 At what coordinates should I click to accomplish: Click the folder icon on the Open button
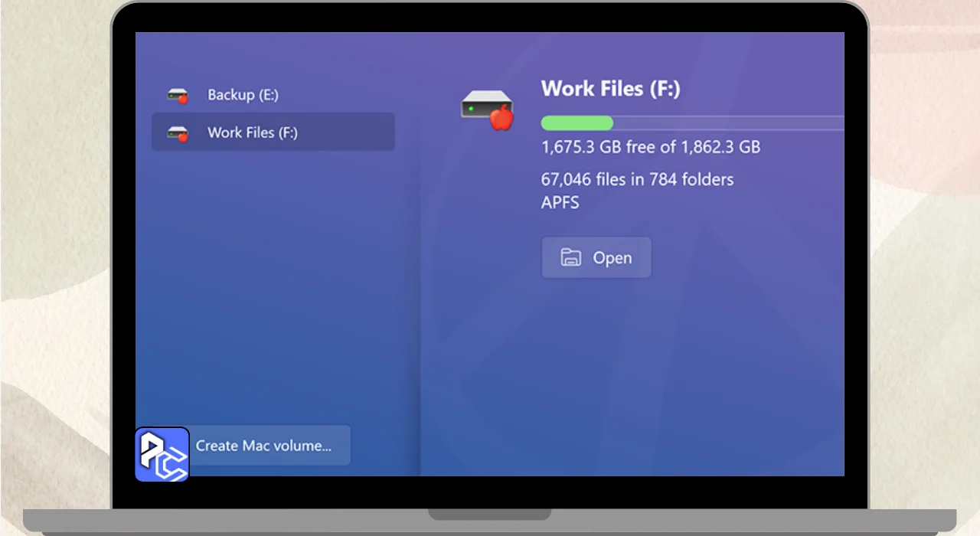(571, 258)
